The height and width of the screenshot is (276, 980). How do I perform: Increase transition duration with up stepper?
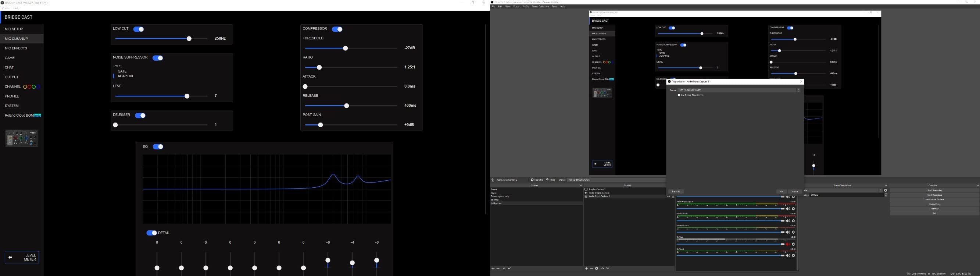(886, 194)
